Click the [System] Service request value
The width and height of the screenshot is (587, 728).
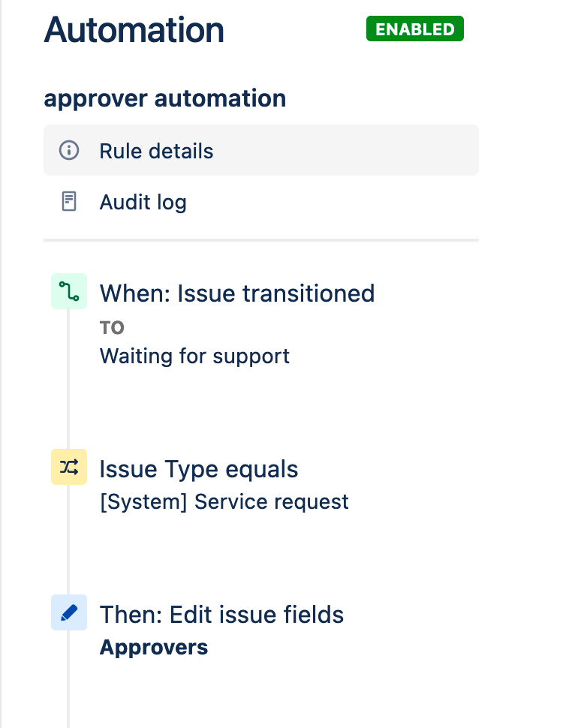pos(224,502)
